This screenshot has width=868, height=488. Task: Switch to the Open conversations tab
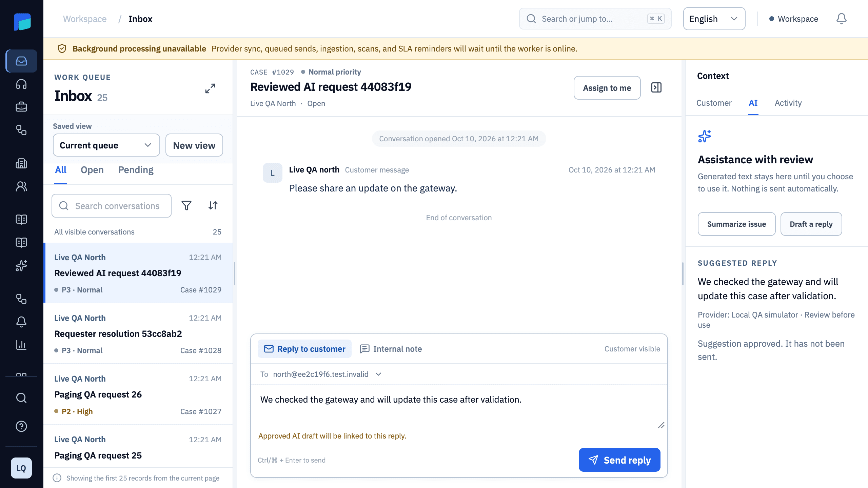coord(92,170)
